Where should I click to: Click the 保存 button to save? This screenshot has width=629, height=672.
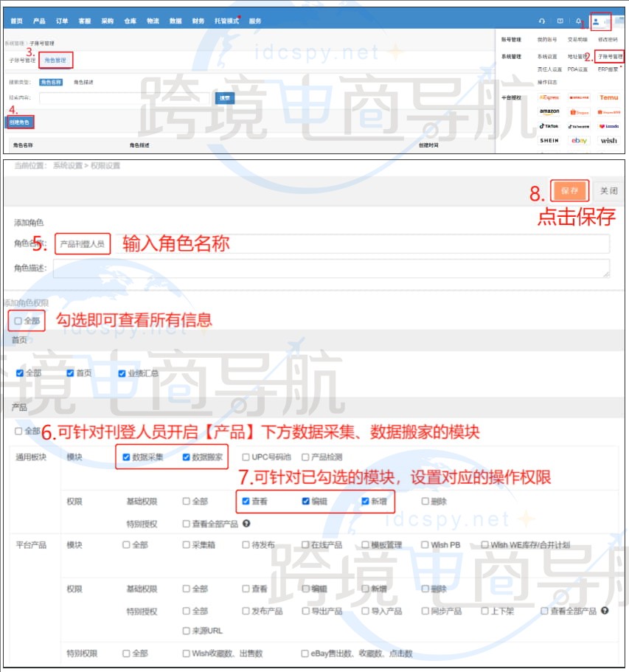tap(569, 190)
